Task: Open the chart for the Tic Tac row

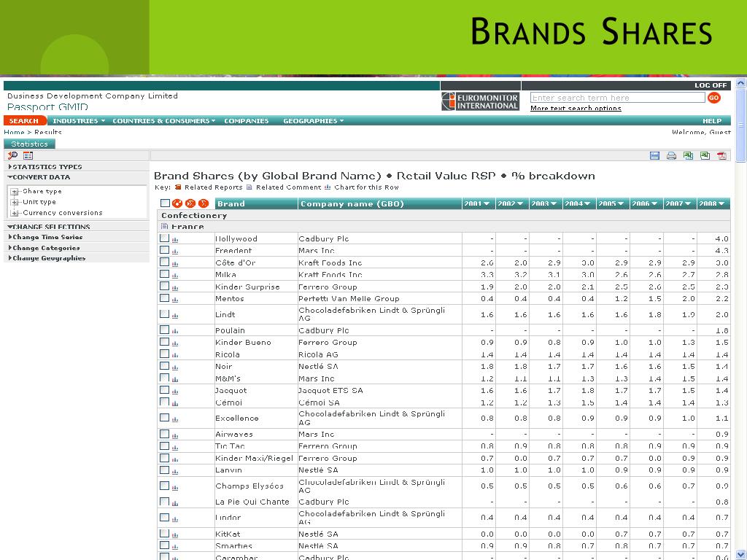Action: pyautogui.click(x=175, y=447)
